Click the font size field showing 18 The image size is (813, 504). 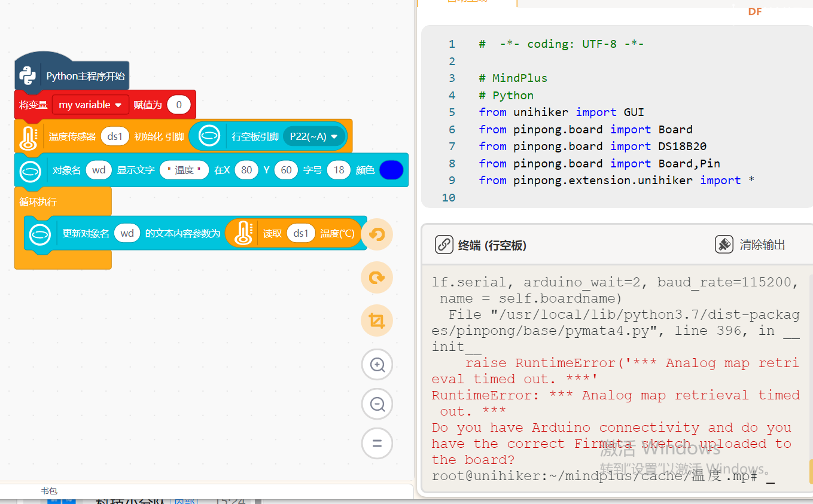(339, 170)
